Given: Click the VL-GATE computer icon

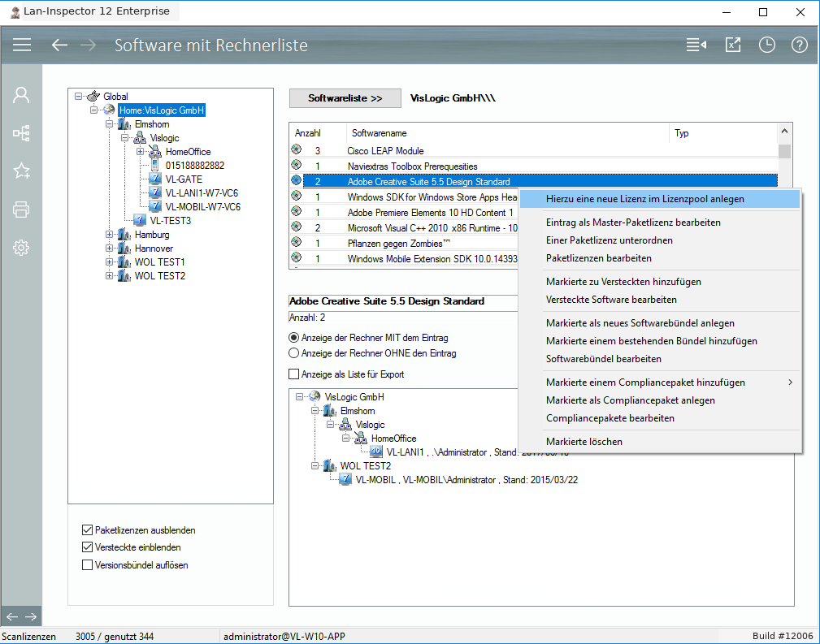Looking at the screenshot, I should [154, 179].
